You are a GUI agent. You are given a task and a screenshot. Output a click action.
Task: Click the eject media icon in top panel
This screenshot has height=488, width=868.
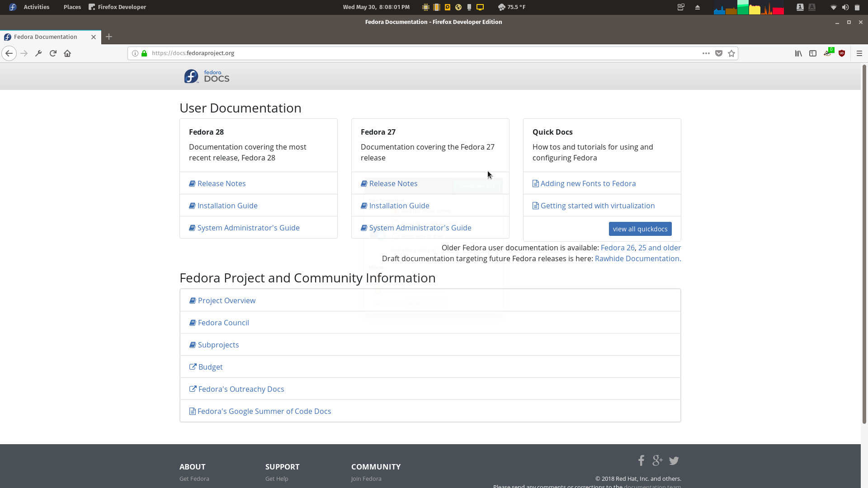click(x=697, y=7)
